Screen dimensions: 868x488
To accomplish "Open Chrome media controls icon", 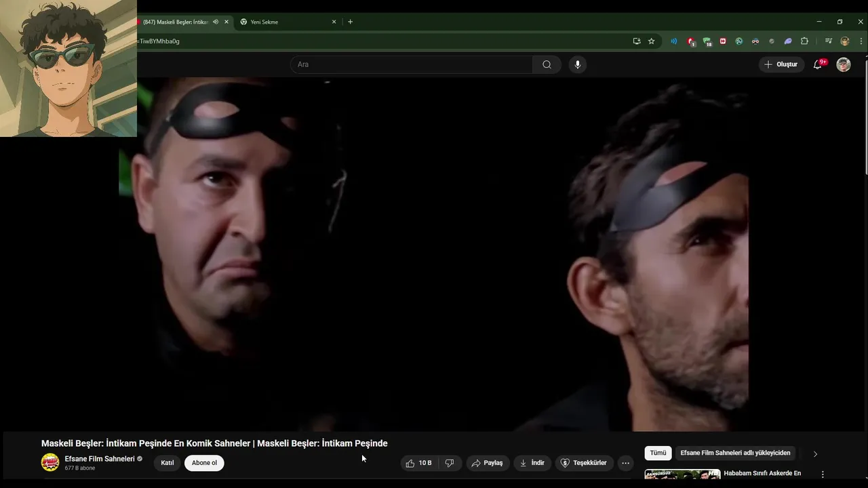I will (829, 41).
